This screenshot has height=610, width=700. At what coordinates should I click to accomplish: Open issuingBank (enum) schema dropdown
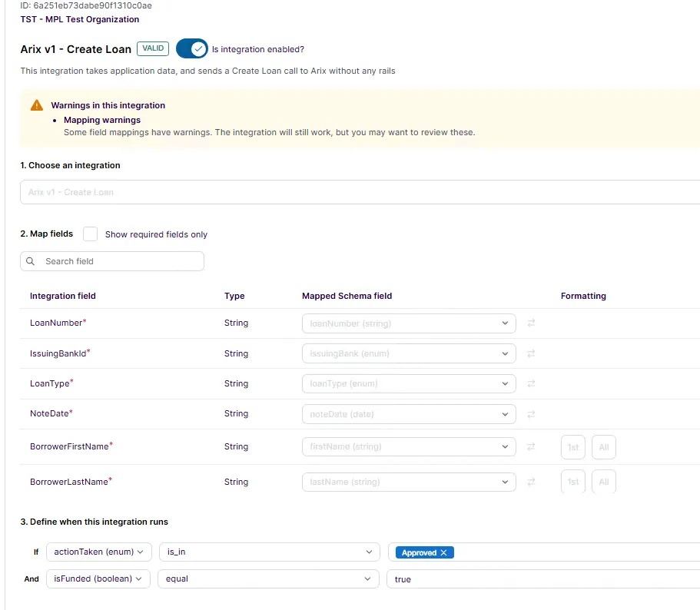coord(409,353)
